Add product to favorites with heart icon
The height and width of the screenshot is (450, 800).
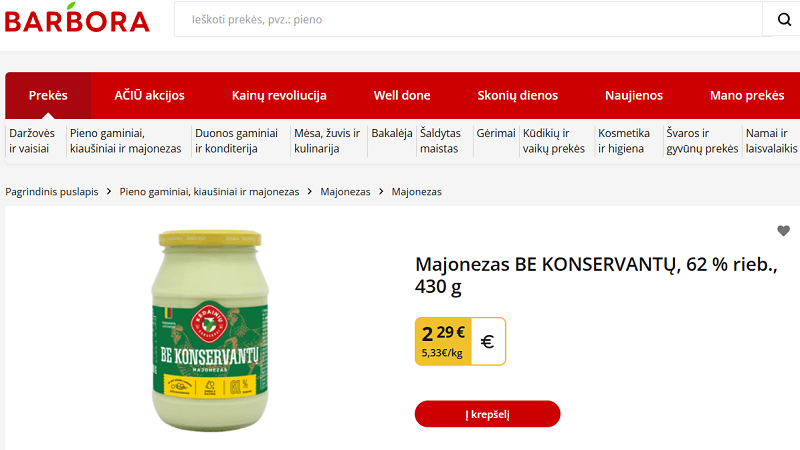point(784,231)
